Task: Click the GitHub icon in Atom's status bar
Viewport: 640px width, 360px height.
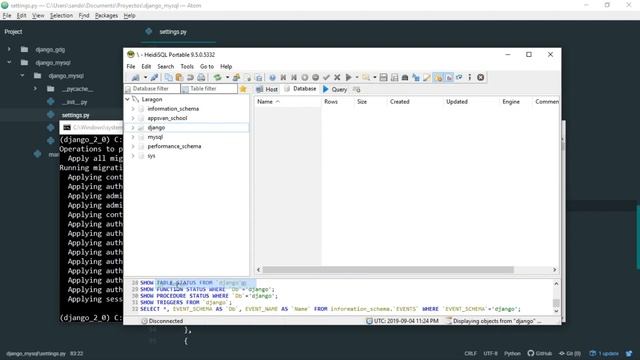Action: point(531,353)
